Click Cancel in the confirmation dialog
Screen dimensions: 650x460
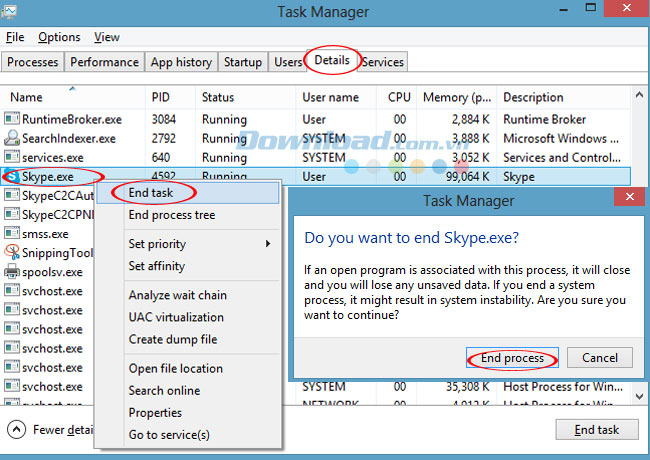click(599, 358)
